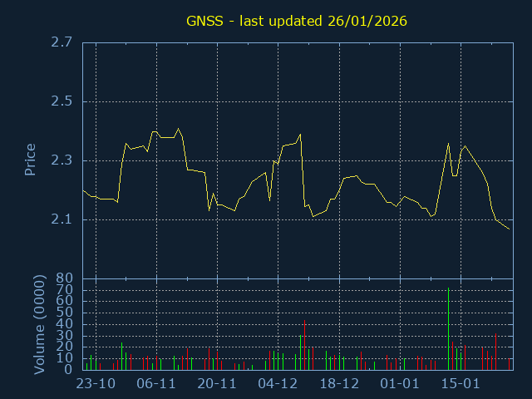This screenshot has width=532, height=399.
Task: Click the tallest red volume bar
Action: point(304,345)
